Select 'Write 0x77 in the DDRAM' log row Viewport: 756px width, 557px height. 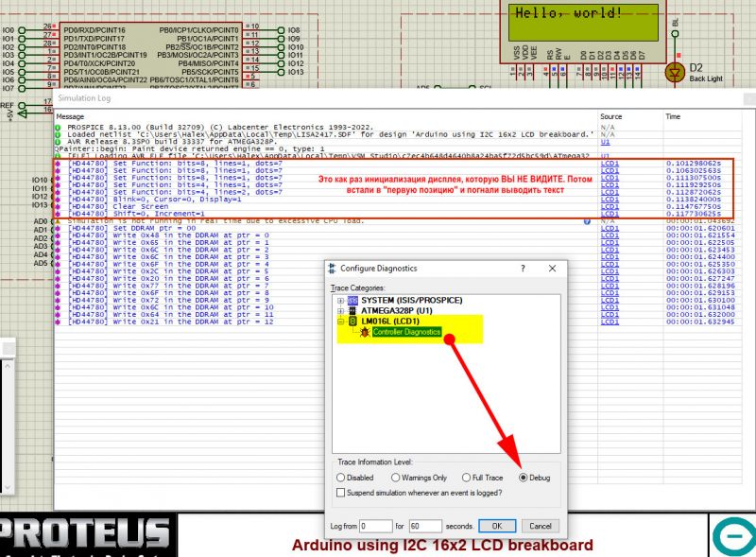pyautogui.click(x=168, y=286)
